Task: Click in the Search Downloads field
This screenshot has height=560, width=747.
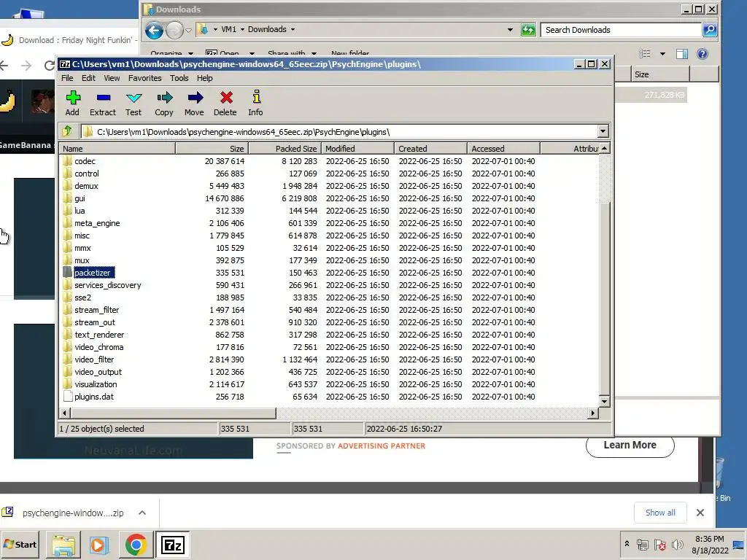Action: (x=622, y=30)
